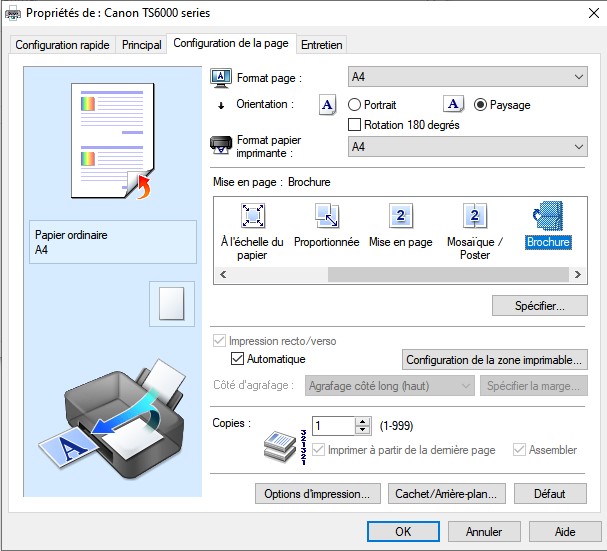
Task: Select the Paysage radio button
Action: click(480, 105)
